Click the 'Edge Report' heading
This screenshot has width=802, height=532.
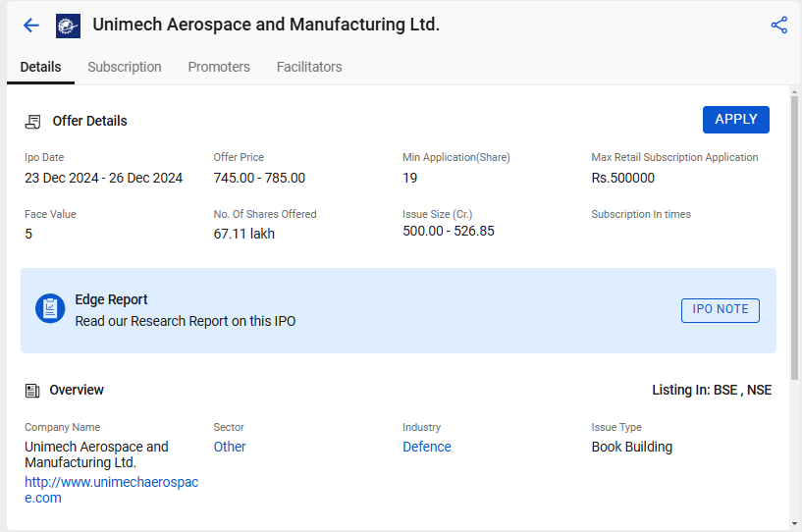pos(111,299)
